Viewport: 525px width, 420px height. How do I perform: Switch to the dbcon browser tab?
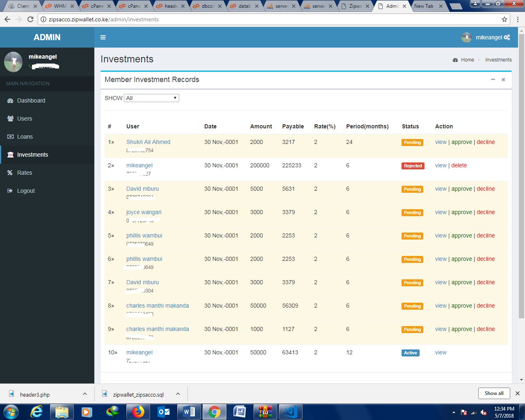tap(208, 6)
